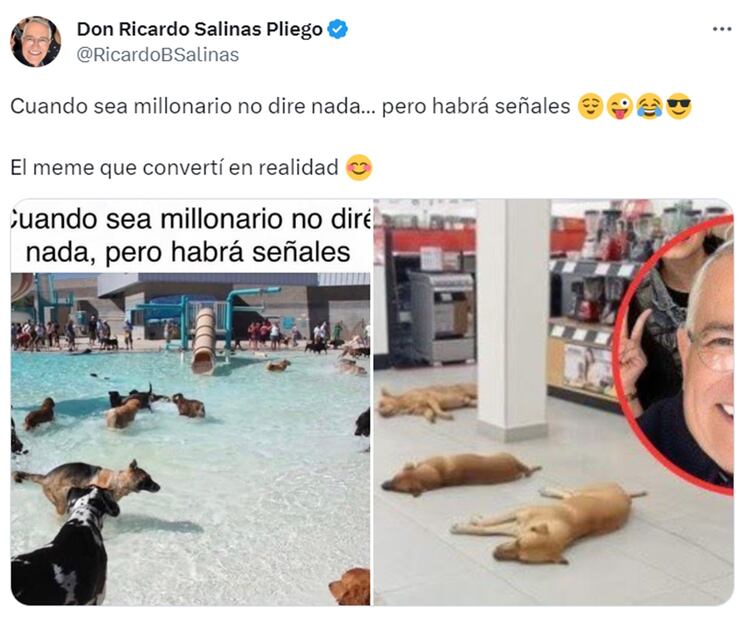Click the winking tongue-out emoji
The height and width of the screenshot is (620, 745).
620,106
